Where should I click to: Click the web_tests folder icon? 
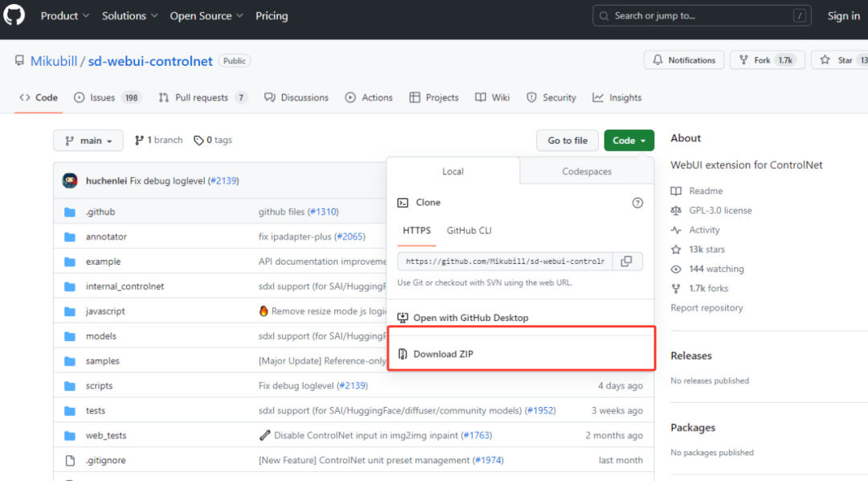70,436
